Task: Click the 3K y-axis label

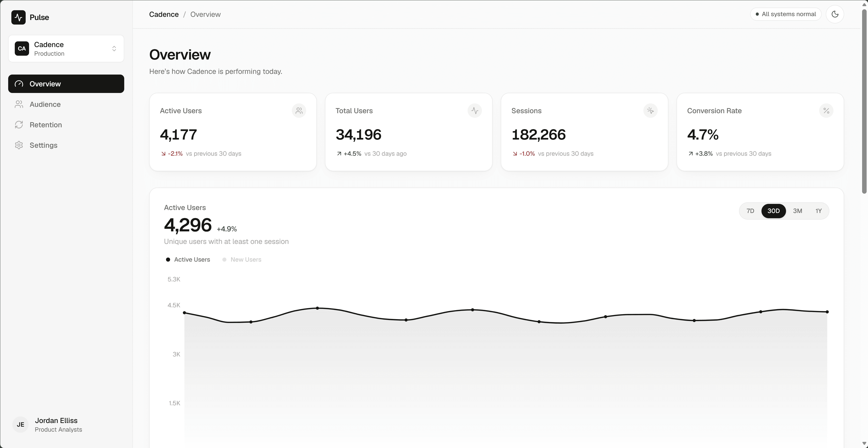Action: coord(176,354)
